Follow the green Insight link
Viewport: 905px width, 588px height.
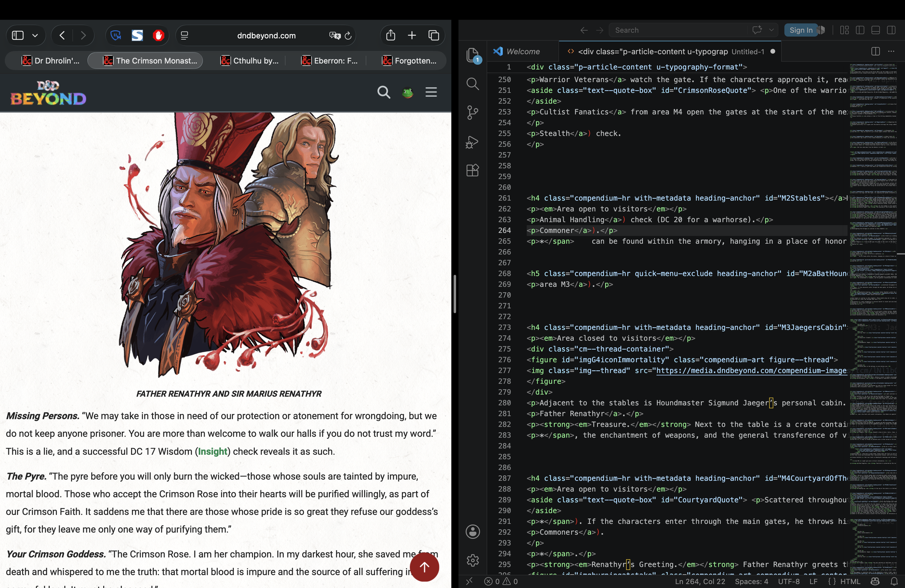tap(212, 451)
